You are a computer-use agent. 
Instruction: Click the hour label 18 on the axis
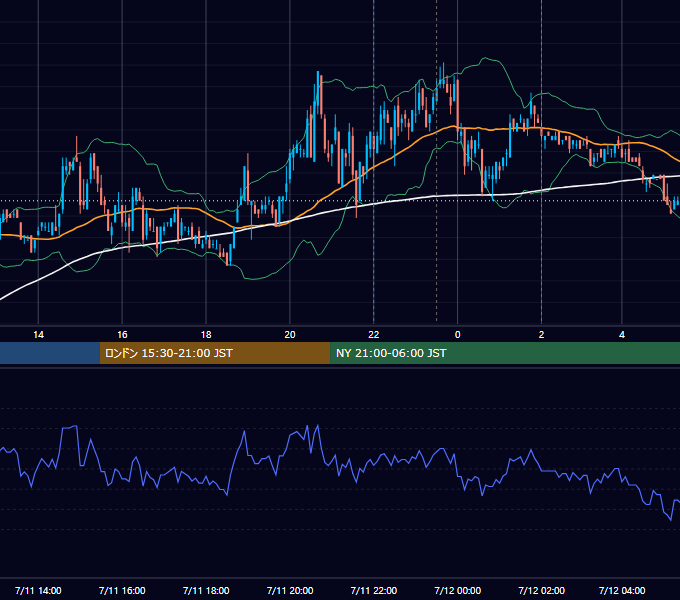(206, 335)
